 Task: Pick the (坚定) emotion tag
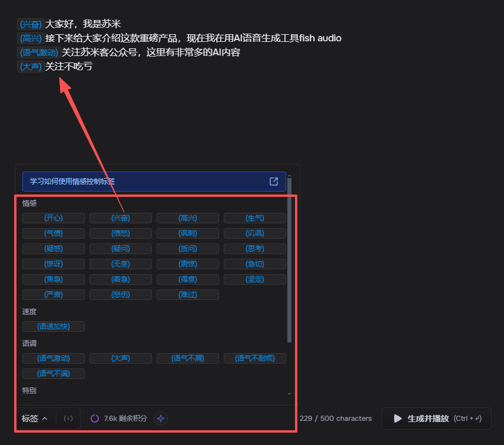(254, 279)
